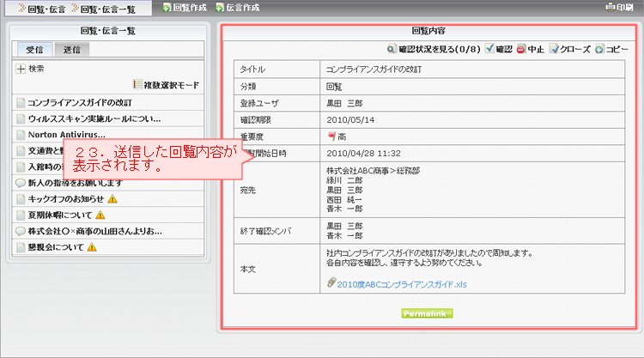Click the date value 2010/05/14
The height and width of the screenshot is (358, 644).
click(x=350, y=120)
